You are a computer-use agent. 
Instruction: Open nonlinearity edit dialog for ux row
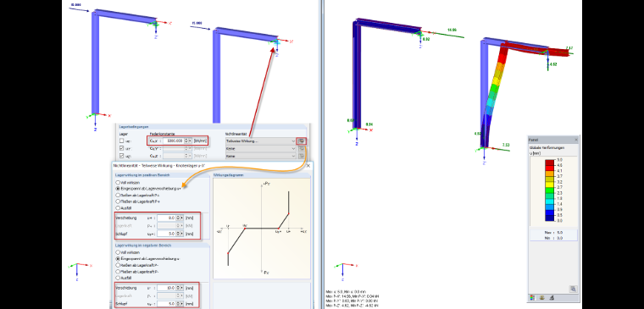301,141
